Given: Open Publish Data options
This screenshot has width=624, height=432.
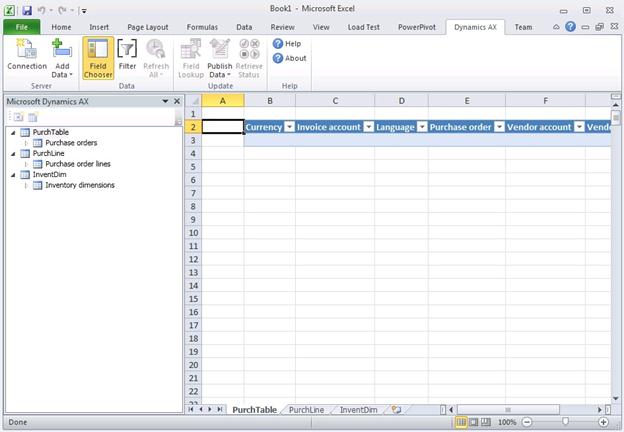Looking at the screenshot, I should pyautogui.click(x=219, y=58).
